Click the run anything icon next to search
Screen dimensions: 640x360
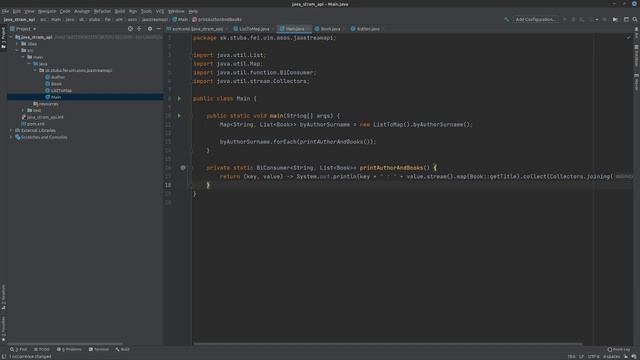[615, 19]
